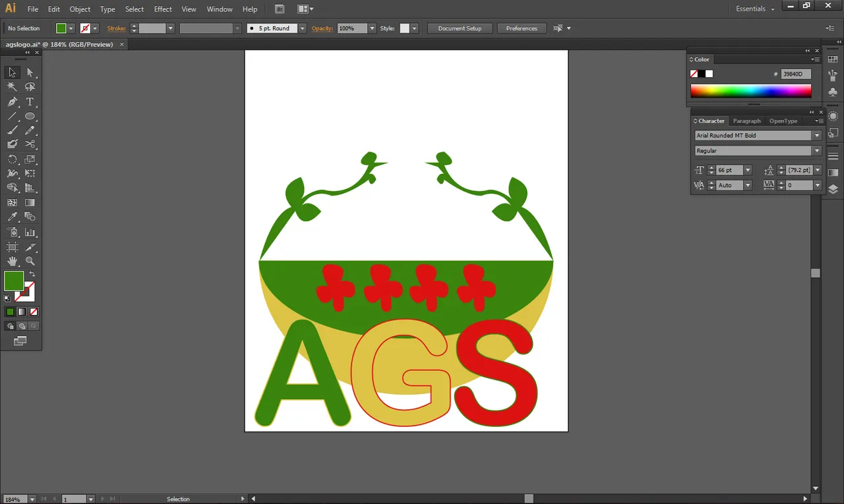Pick the Eyedropper tool
The width and height of the screenshot is (844, 504).
click(x=12, y=217)
